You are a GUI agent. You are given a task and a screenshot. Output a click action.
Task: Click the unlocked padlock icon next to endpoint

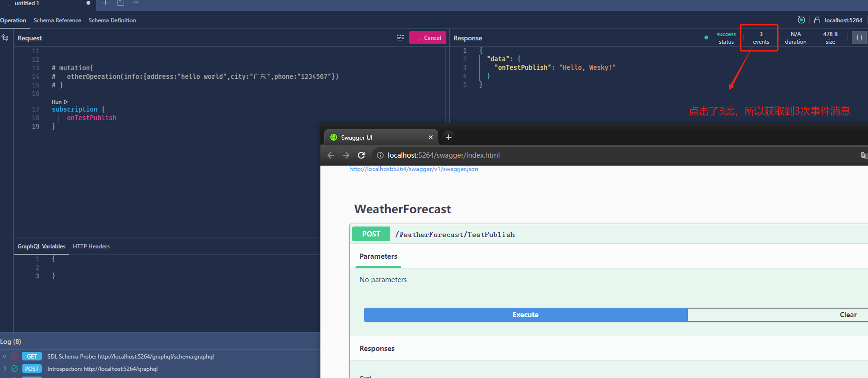coord(817,20)
